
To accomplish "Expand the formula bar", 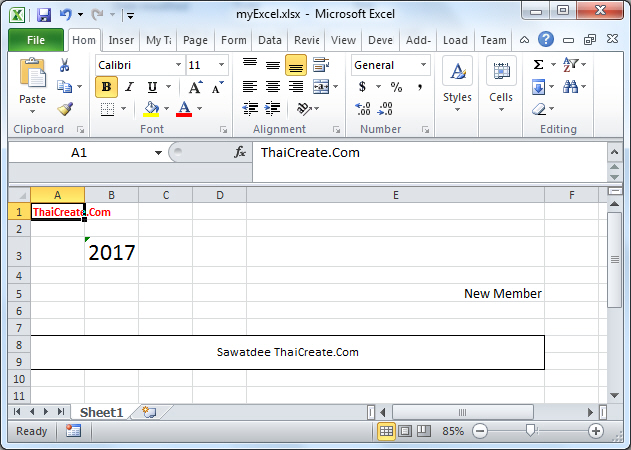I will click(614, 152).
